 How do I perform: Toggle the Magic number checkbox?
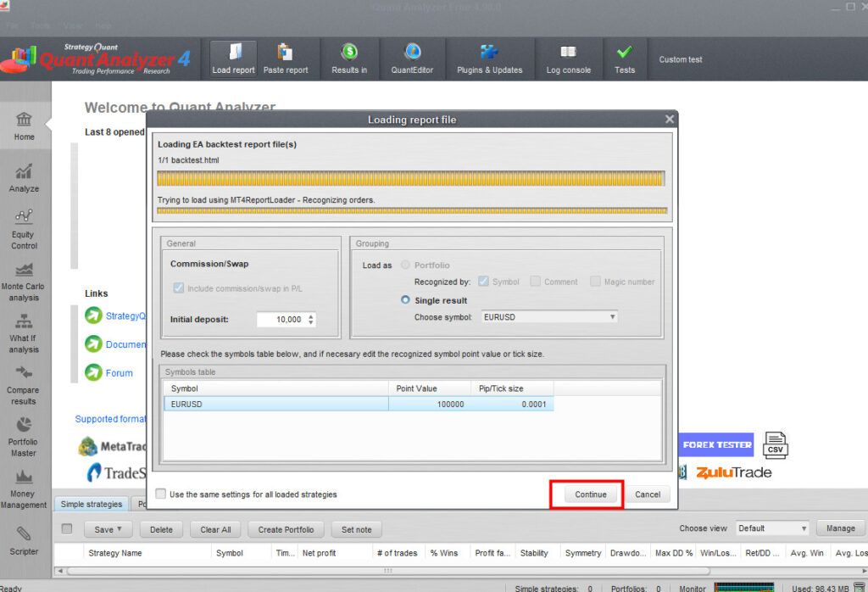coord(595,282)
